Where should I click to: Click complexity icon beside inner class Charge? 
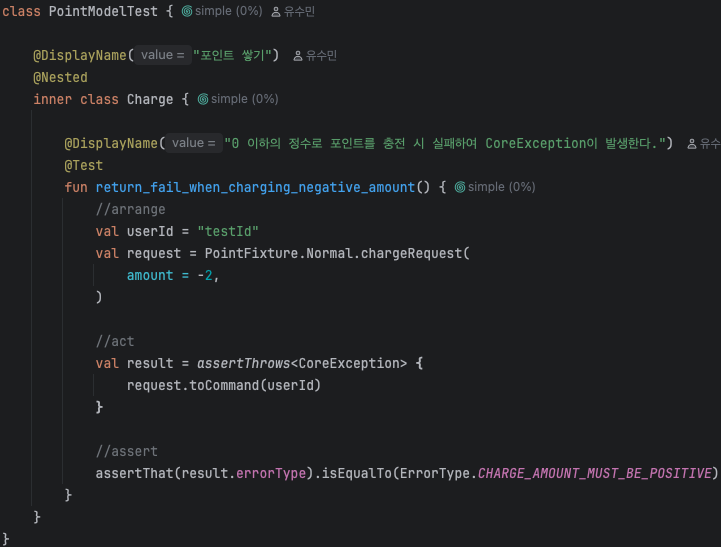click(203, 99)
